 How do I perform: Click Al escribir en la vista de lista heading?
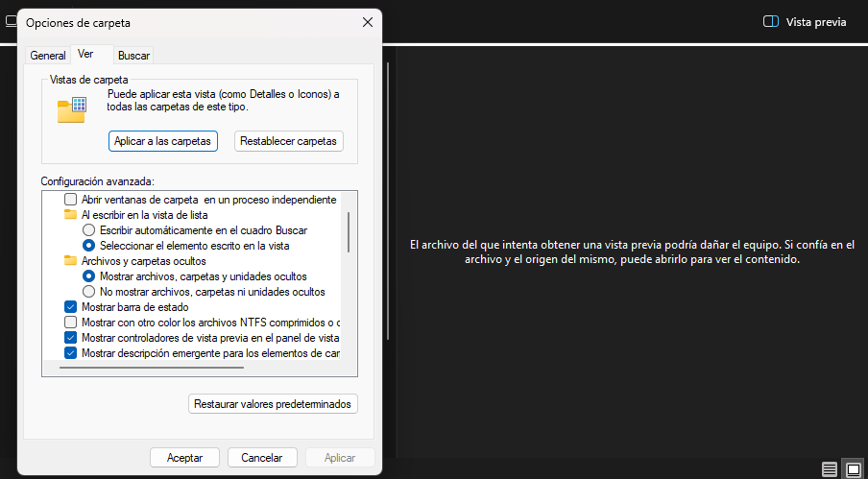click(144, 215)
